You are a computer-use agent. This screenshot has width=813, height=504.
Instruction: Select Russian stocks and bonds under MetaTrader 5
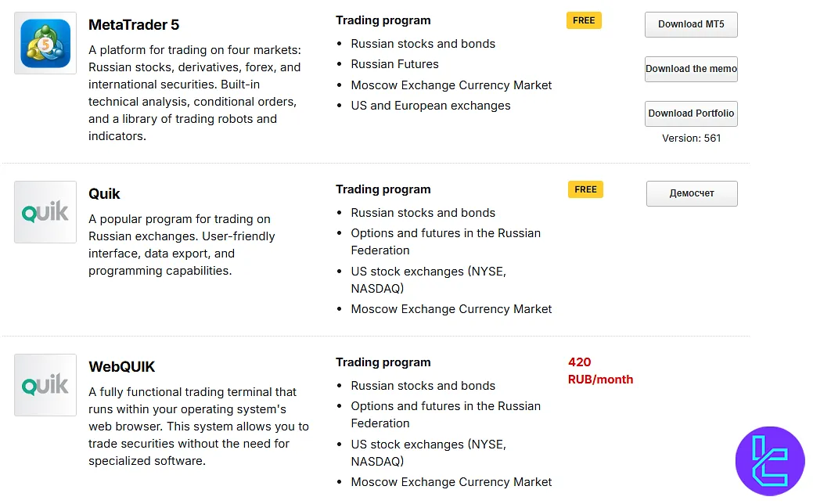423,44
